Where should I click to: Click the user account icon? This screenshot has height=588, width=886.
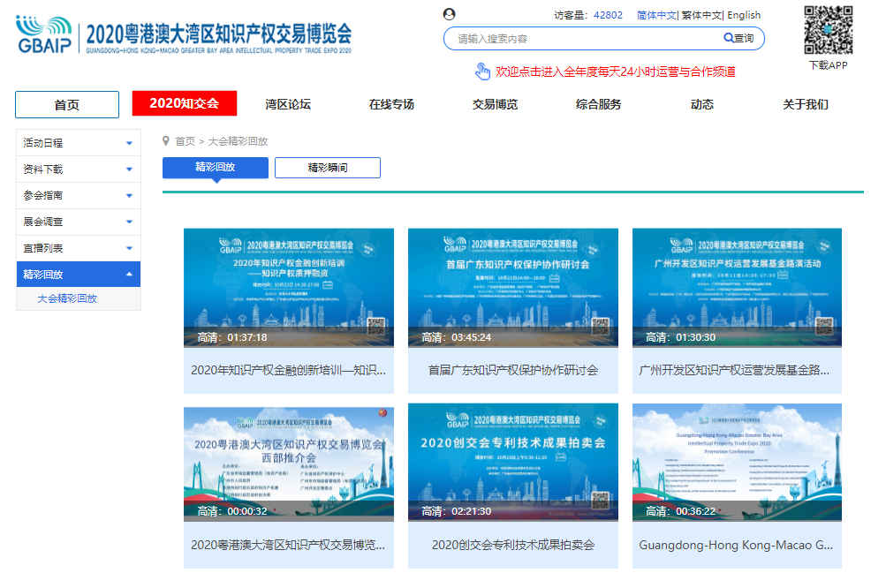pos(450,14)
